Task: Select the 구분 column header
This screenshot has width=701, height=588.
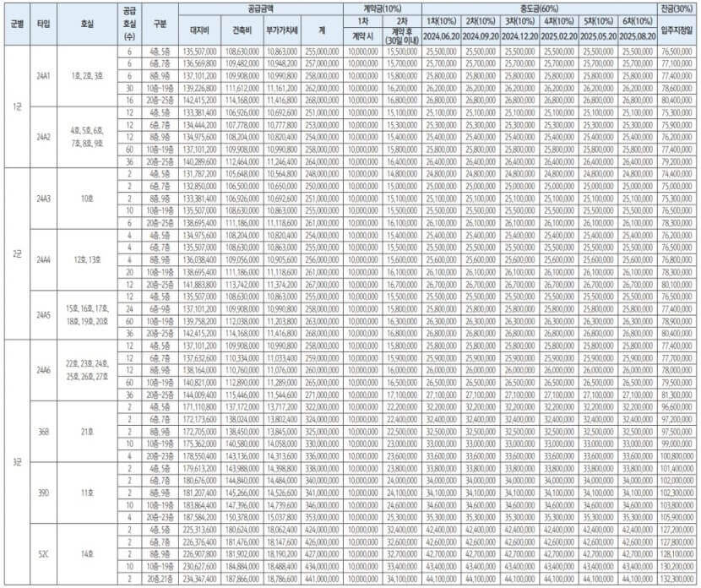Action: (x=160, y=24)
